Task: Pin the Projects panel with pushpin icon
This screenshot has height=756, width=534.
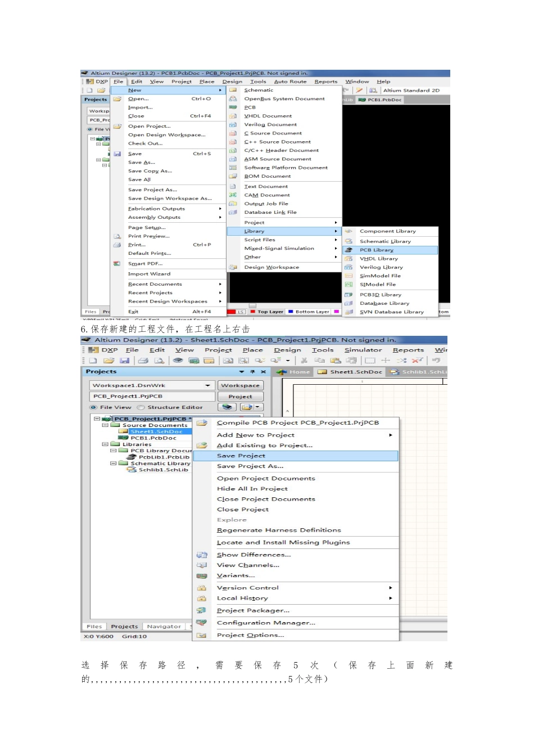Action: pos(252,372)
